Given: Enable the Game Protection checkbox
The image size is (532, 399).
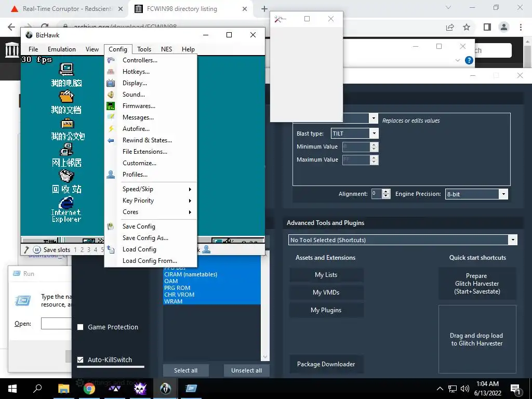Looking at the screenshot, I should (81, 327).
